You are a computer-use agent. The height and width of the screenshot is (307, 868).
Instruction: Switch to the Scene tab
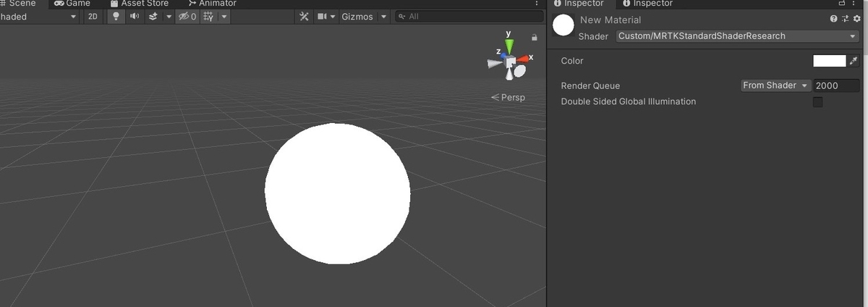point(18,4)
